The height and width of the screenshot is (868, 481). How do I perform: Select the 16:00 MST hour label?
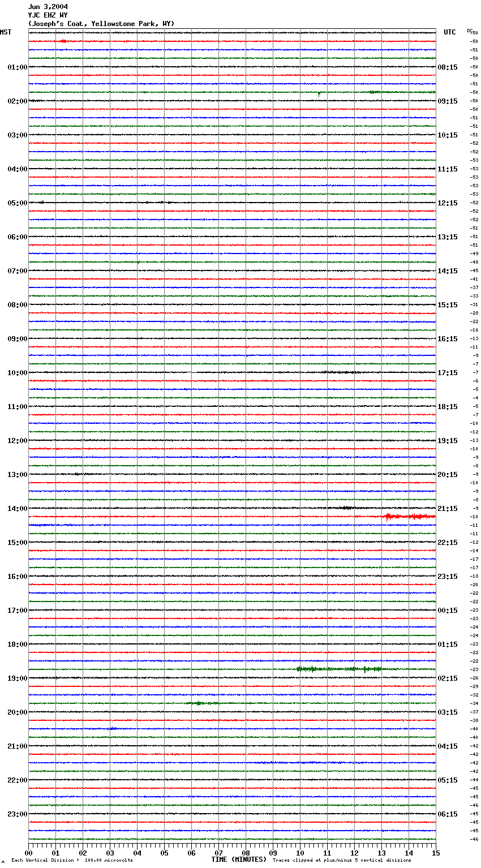tap(18, 577)
